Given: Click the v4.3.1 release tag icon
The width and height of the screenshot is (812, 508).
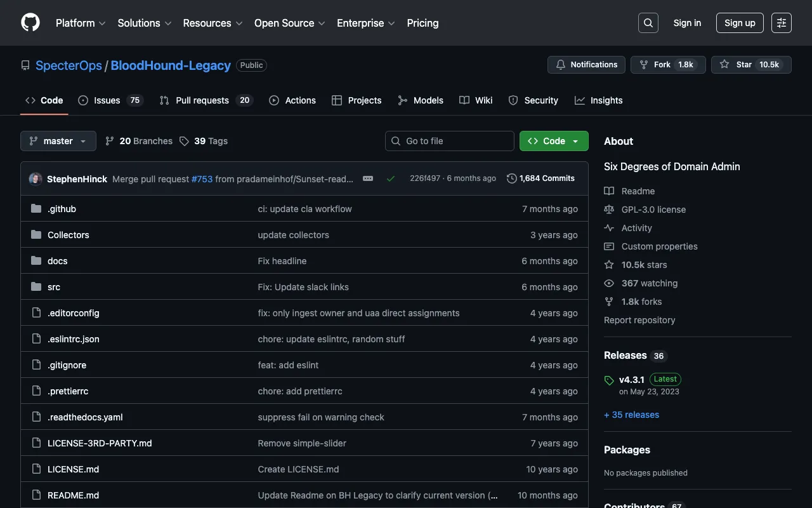Looking at the screenshot, I should pos(608,379).
